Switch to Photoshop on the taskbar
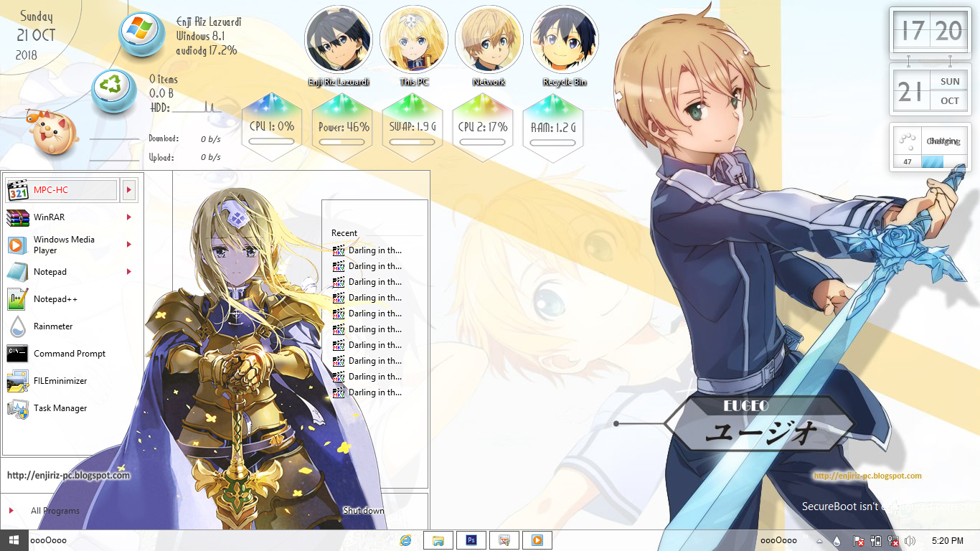This screenshot has height=551, width=980. pos(471,540)
